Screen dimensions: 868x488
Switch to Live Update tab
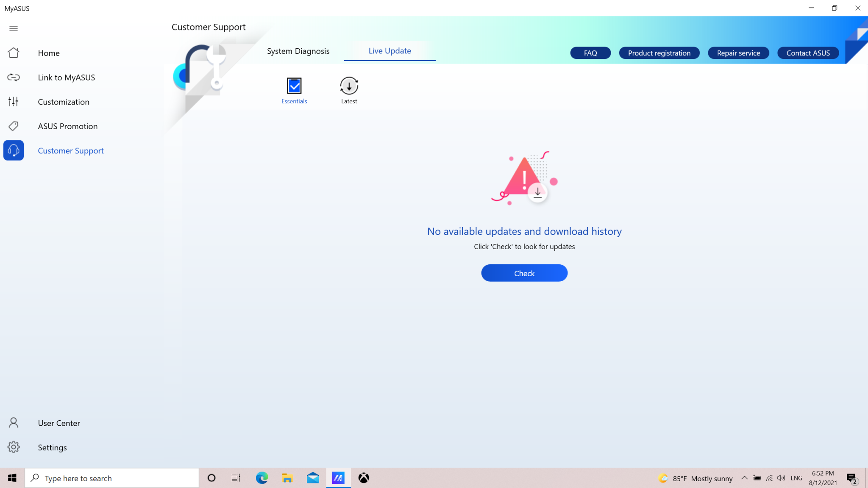click(x=389, y=51)
